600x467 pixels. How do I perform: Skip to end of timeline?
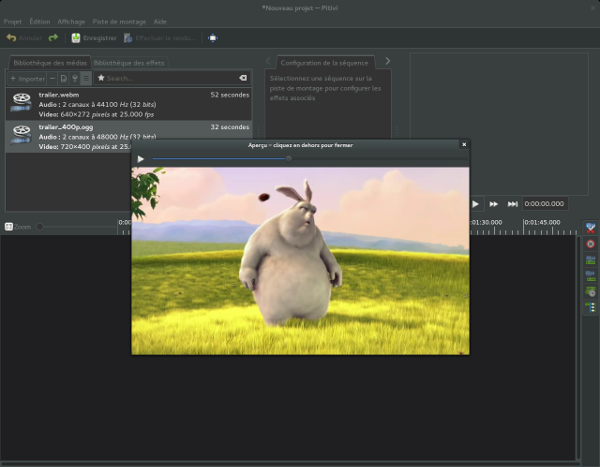point(512,203)
